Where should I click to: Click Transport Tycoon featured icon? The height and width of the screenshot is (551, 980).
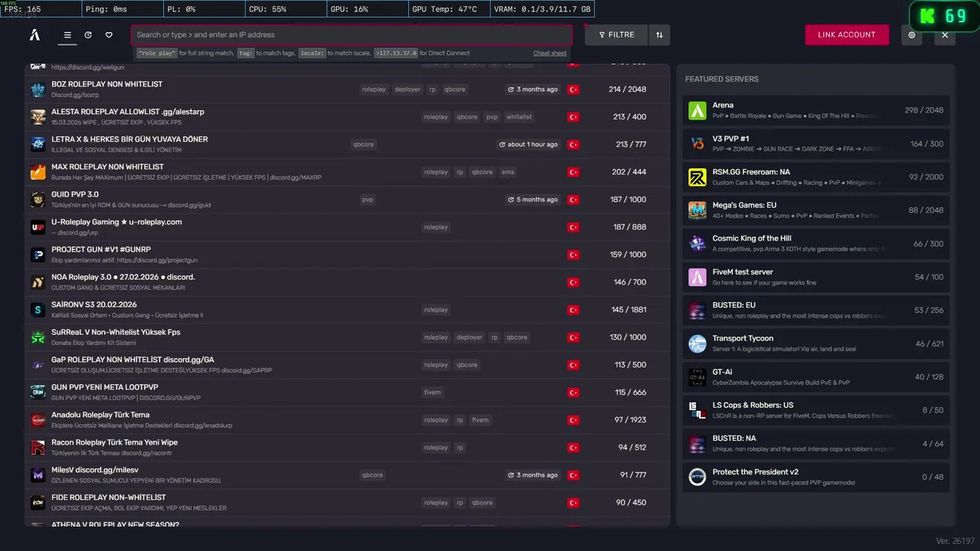[697, 344]
